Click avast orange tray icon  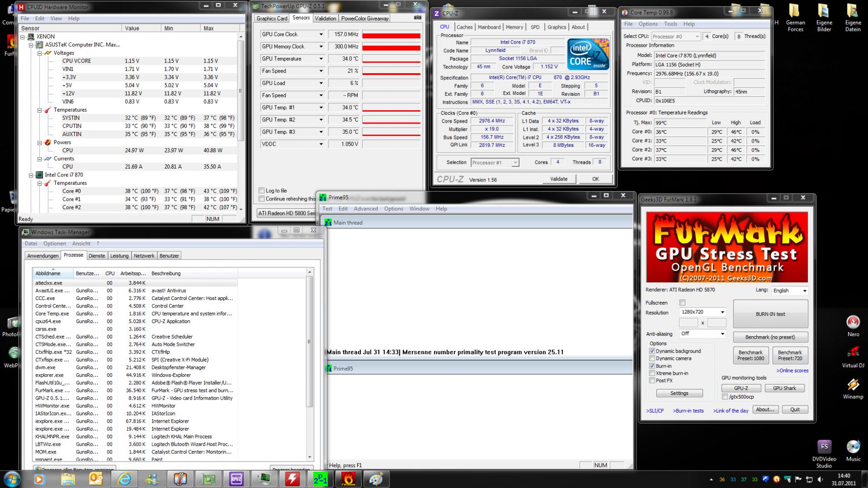pos(776,479)
